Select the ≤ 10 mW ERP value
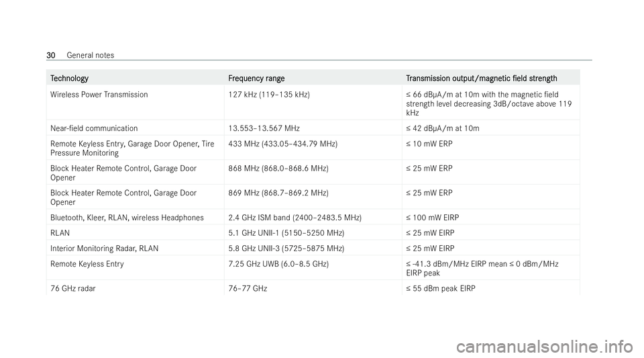The width and height of the screenshot is (644, 358). click(x=429, y=144)
